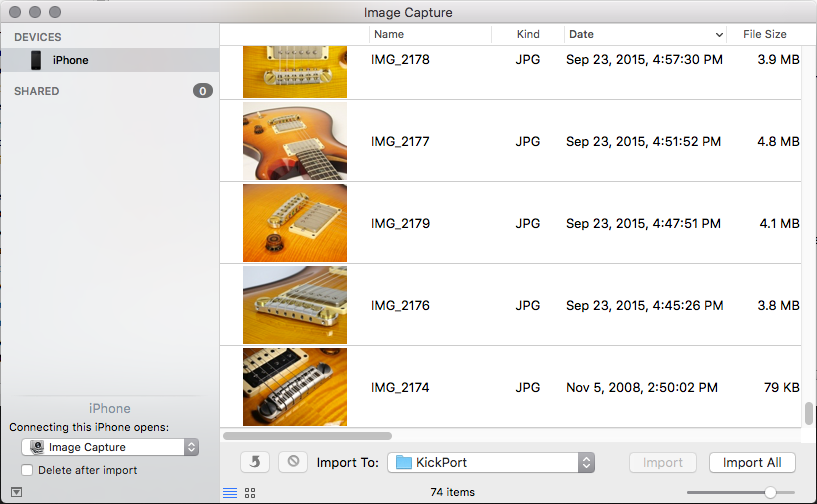Viewport: 817px width, 504px height.
Task: Open the Image Capture application dropdown
Action: (110, 447)
